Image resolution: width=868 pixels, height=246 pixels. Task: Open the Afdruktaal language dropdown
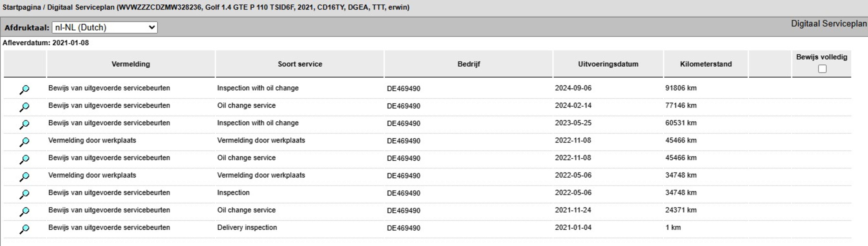coord(104,27)
